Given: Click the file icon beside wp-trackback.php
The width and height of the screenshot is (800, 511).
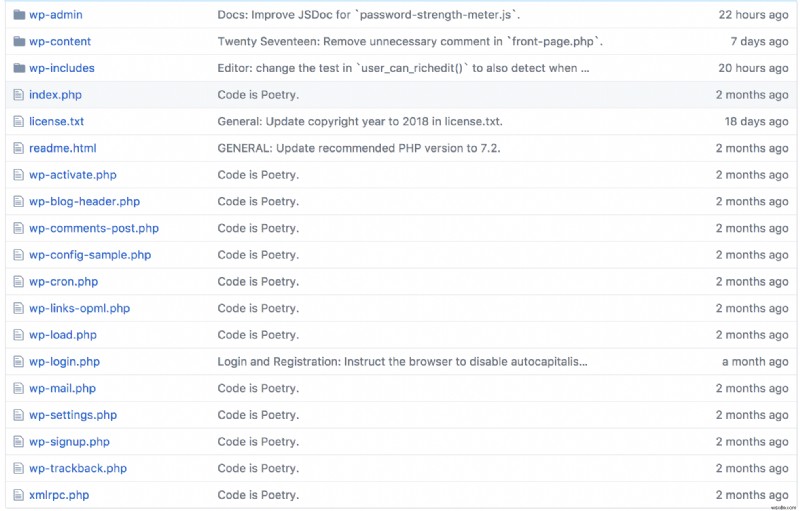Looking at the screenshot, I should [x=18, y=469].
